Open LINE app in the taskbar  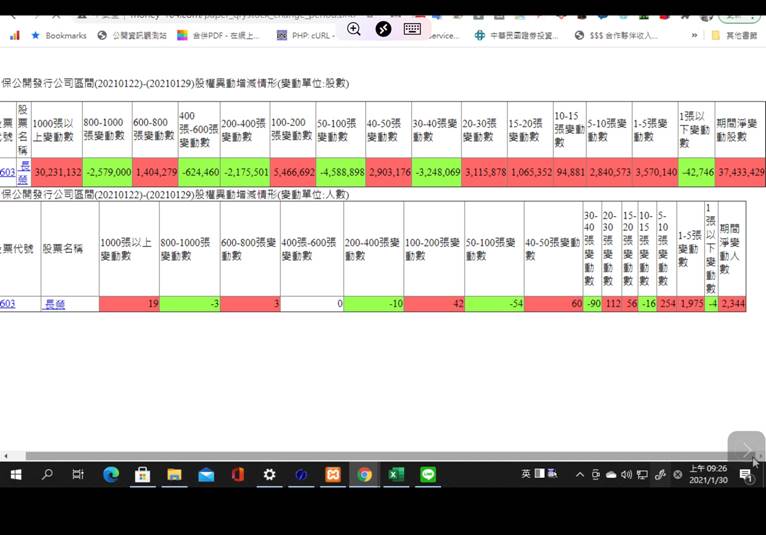tap(428, 475)
